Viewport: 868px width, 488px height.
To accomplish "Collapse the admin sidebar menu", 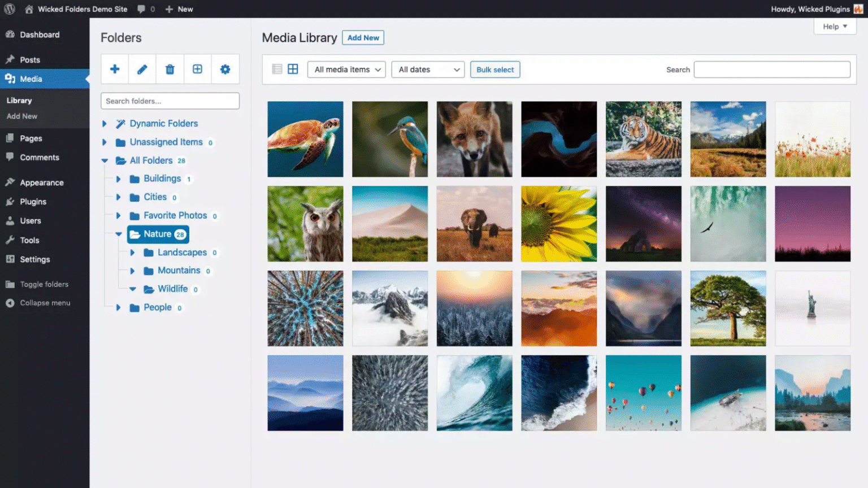I will [45, 303].
